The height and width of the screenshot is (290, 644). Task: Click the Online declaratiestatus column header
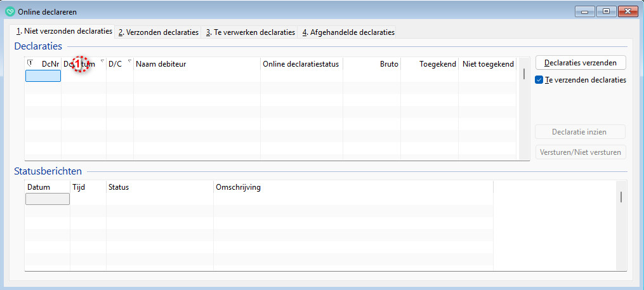(301, 64)
